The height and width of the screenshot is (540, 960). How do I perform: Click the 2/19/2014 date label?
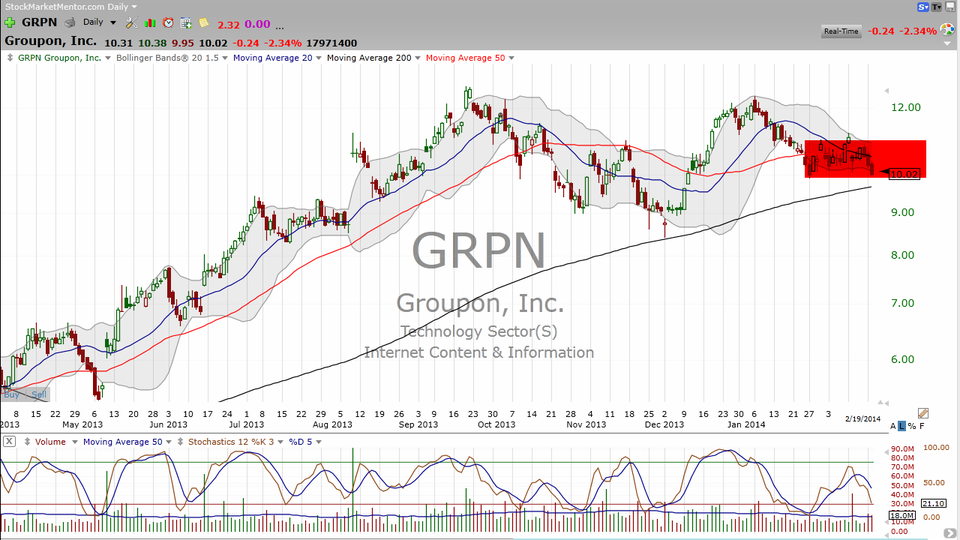(x=863, y=419)
